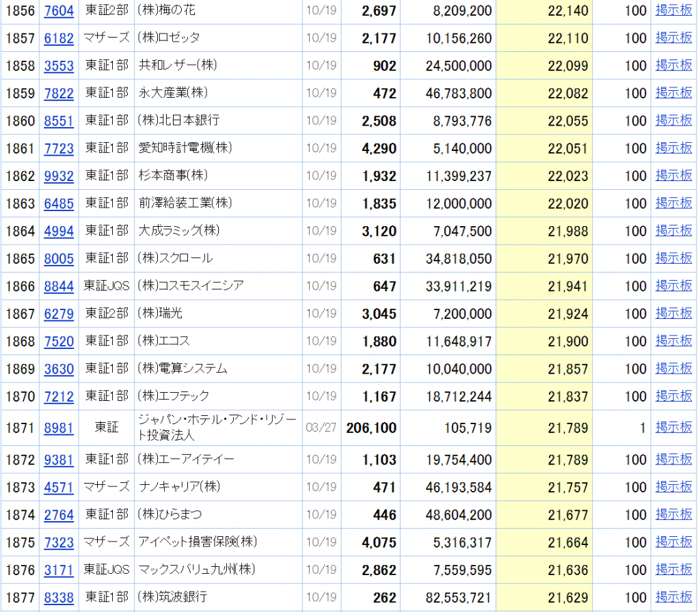Select price cell 4,290
Screen dimensions: 700x612
coord(379,148)
